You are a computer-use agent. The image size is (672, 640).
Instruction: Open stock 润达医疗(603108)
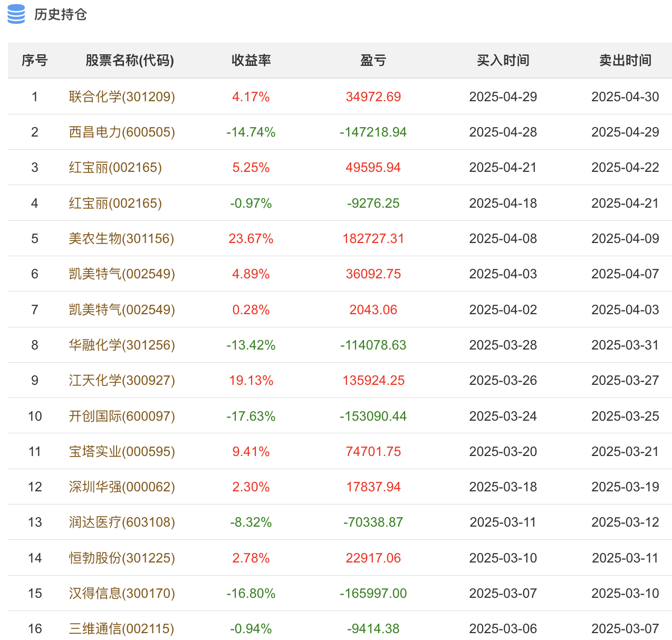pos(122,522)
